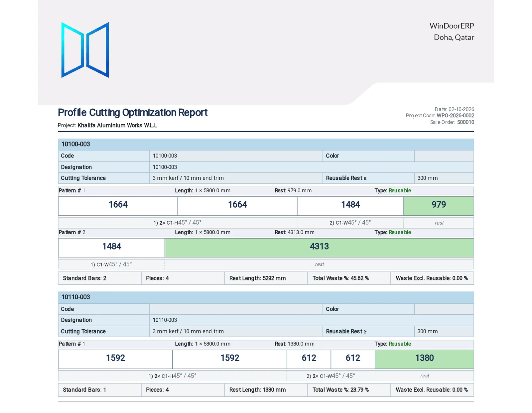
Task: Click project code 'WPO-2026-0002'
Action: point(455,116)
